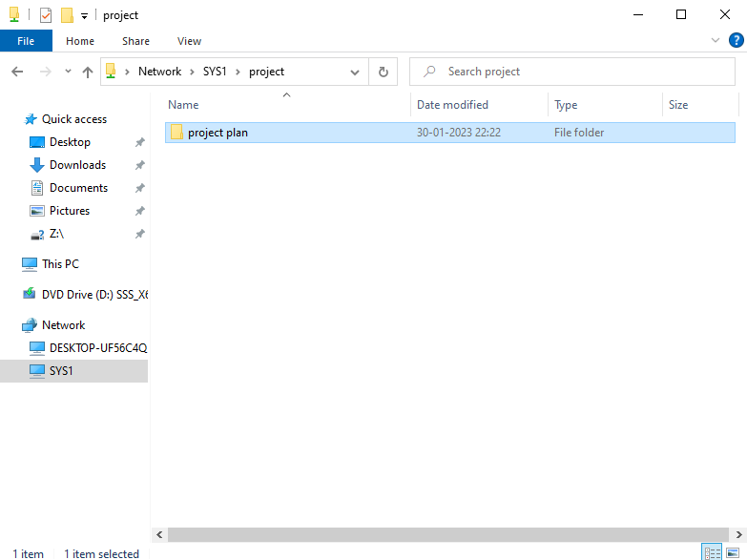The height and width of the screenshot is (560, 747).
Task: Go up one level with Up arrow
Action: [x=87, y=72]
